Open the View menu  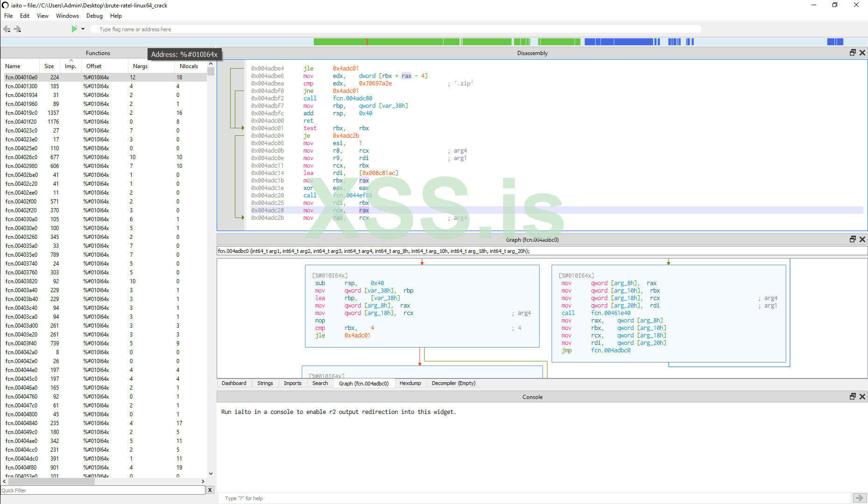tap(42, 16)
